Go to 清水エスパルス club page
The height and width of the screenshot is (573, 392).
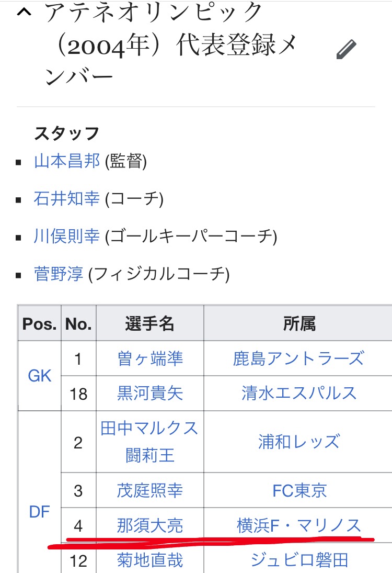[298, 393]
